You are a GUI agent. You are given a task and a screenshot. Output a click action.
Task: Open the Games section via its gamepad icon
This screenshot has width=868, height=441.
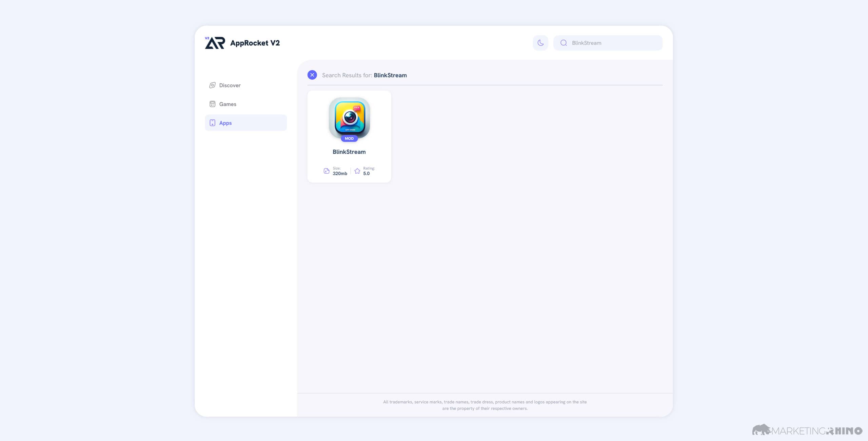212,104
